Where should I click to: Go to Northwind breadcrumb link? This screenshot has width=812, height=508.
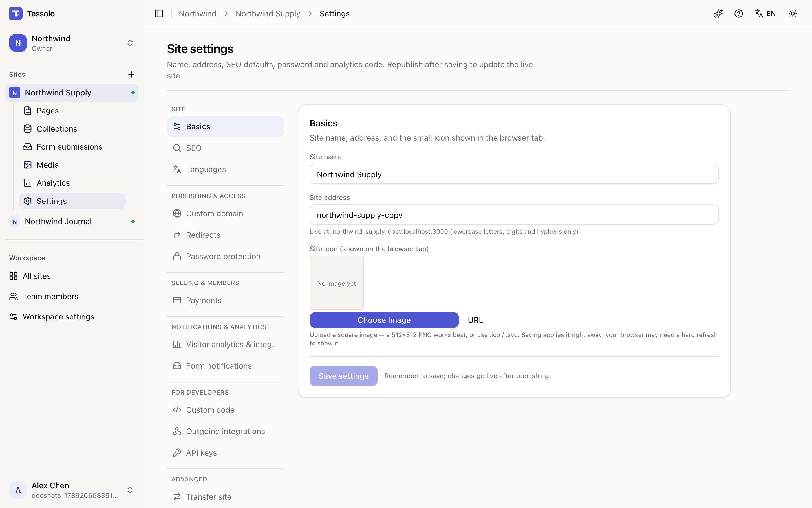coord(198,14)
